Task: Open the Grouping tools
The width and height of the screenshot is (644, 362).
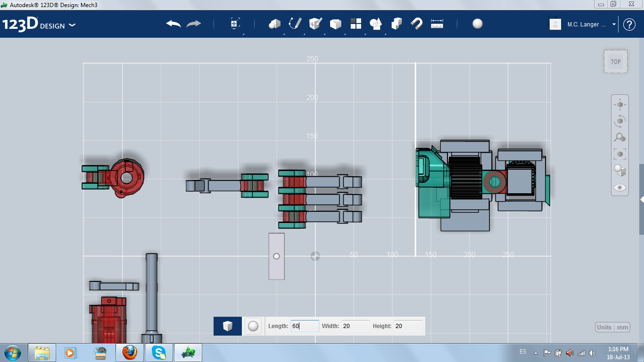Action: pyautogui.click(x=376, y=24)
